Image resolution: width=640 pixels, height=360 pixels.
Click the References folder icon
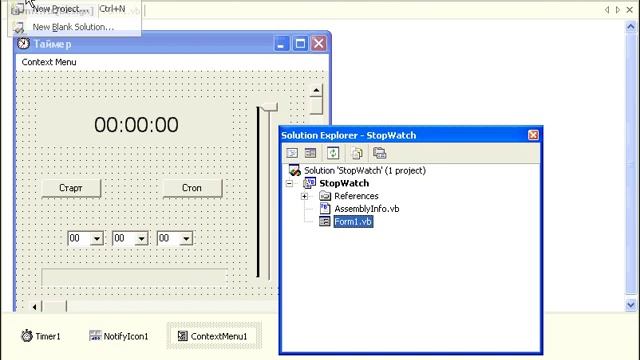325,196
